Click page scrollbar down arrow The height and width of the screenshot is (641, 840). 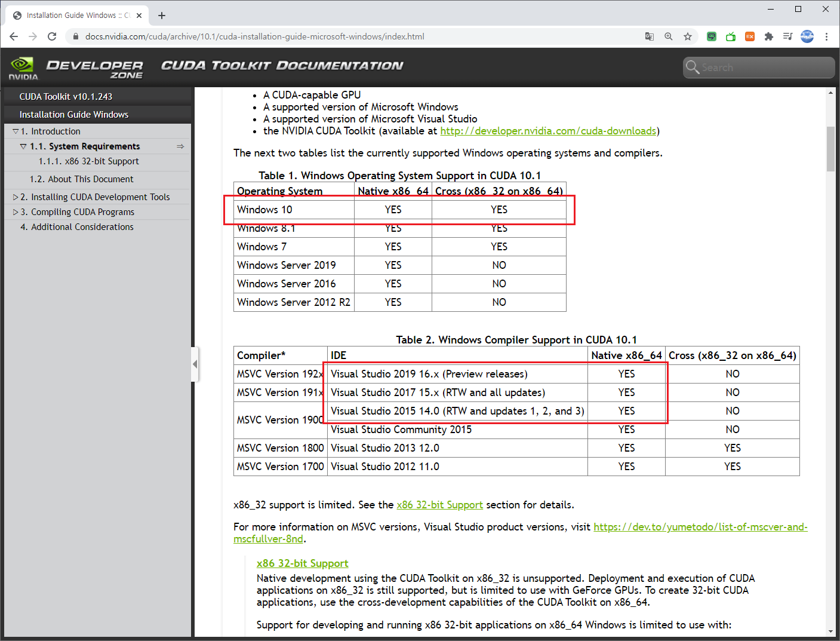pyautogui.click(x=830, y=631)
